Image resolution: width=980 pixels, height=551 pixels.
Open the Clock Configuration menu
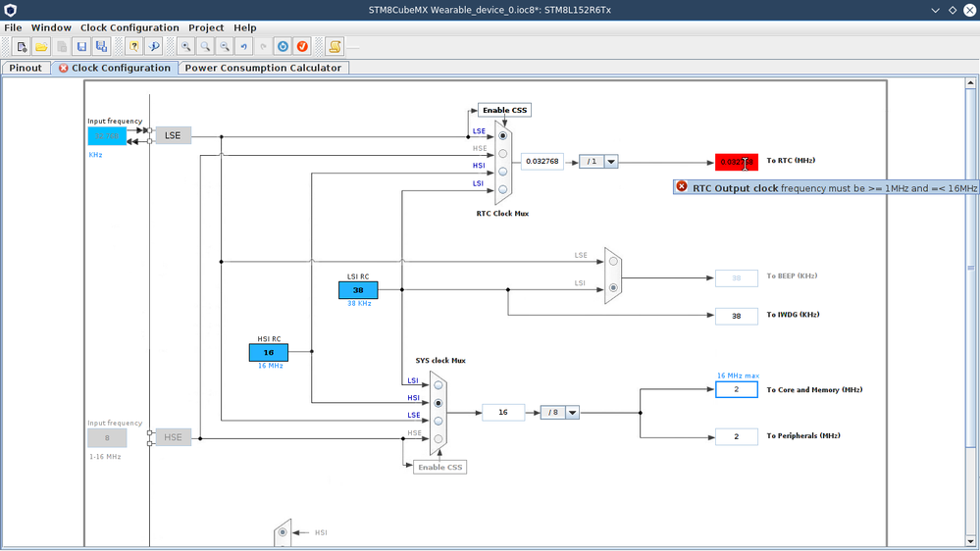point(129,27)
